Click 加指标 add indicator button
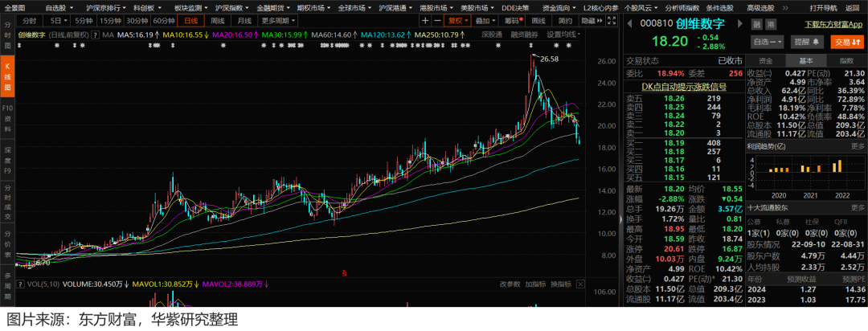The image size is (868, 331). (534, 284)
